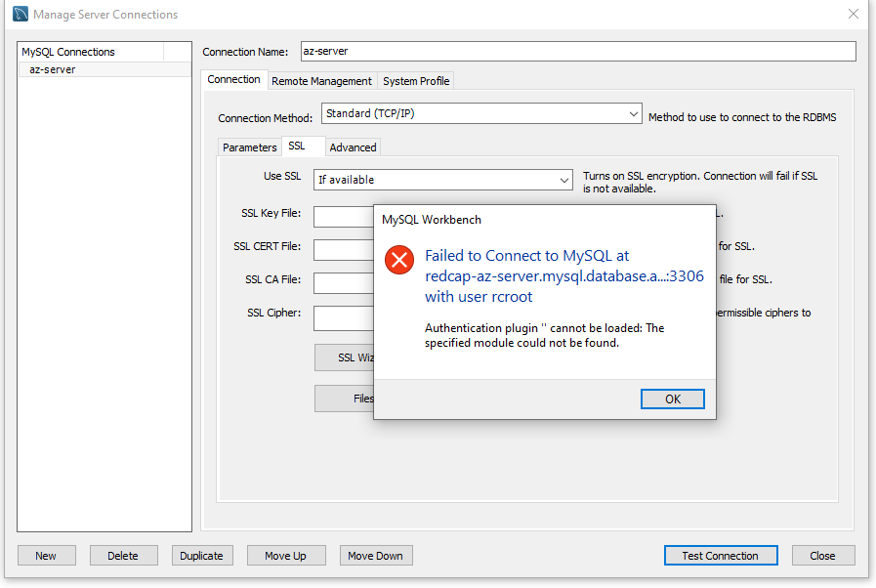The height and width of the screenshot is (588, 876).
Task: Open the Connection Method dropdown
Action: tap(481, 113)
